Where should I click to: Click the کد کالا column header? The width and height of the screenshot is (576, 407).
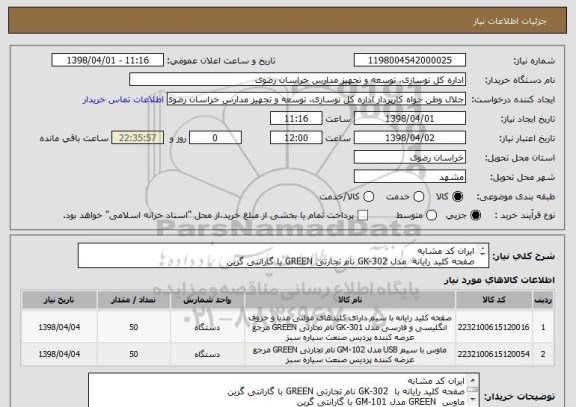pyautogui.click(x=494, y=300)
